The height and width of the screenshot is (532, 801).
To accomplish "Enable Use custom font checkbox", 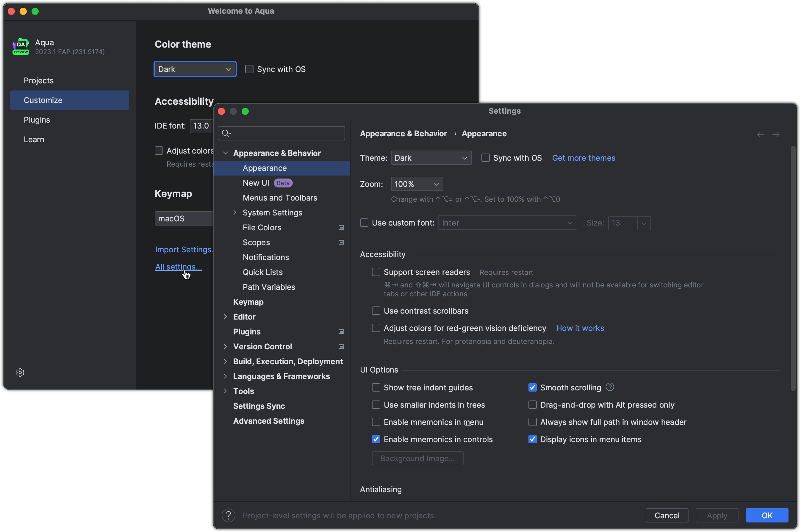I will tap(364, 223).
